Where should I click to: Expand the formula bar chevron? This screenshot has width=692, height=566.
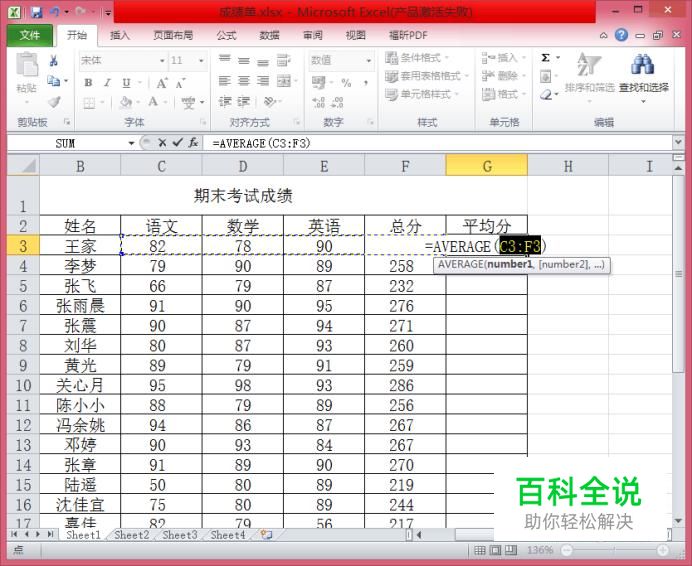pos(677,143)
